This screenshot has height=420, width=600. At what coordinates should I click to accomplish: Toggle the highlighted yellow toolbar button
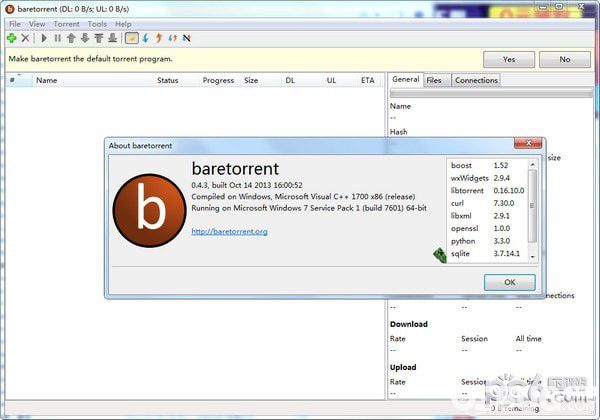click(x=132, y=38)
